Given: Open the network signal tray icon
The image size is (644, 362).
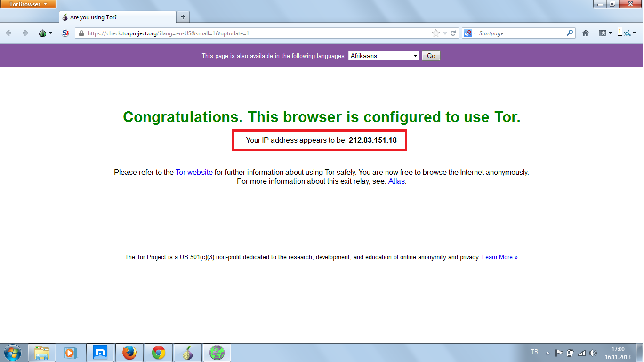Looking at the screenshot, I should pos(582,353).
